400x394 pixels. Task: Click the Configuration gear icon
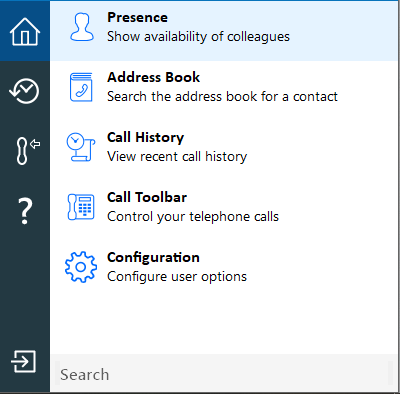pyautogui.click(x=81, y=267)
